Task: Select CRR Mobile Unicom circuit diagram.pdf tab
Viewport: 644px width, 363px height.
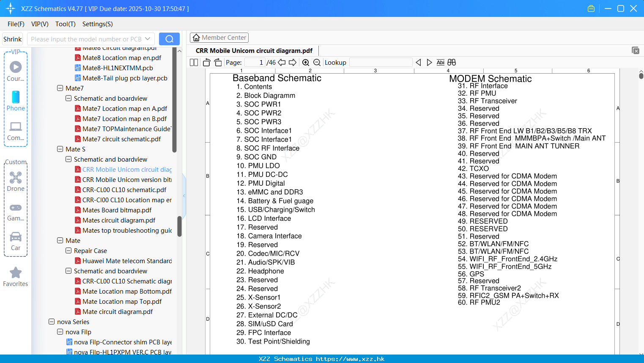Action: pyautogui.click(x=254, y=50)
